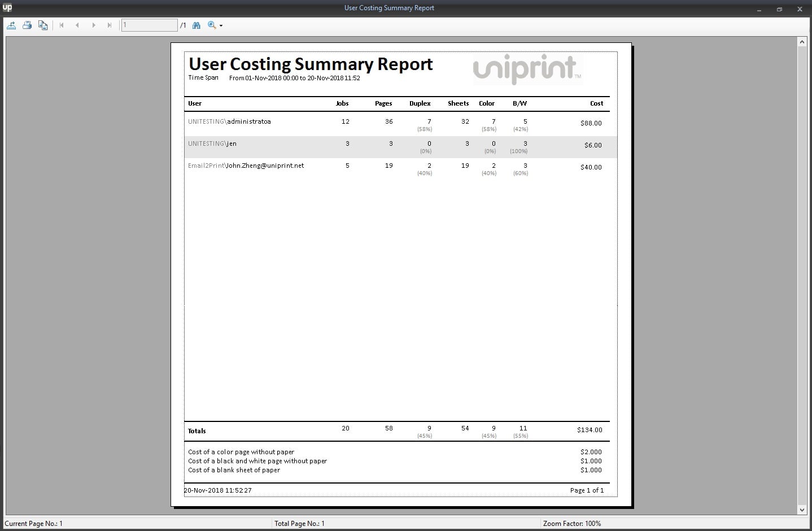Click 'Cost of a color page without paper'
The width and height of the screenshot is (812, 531).
tap(241, 452)
